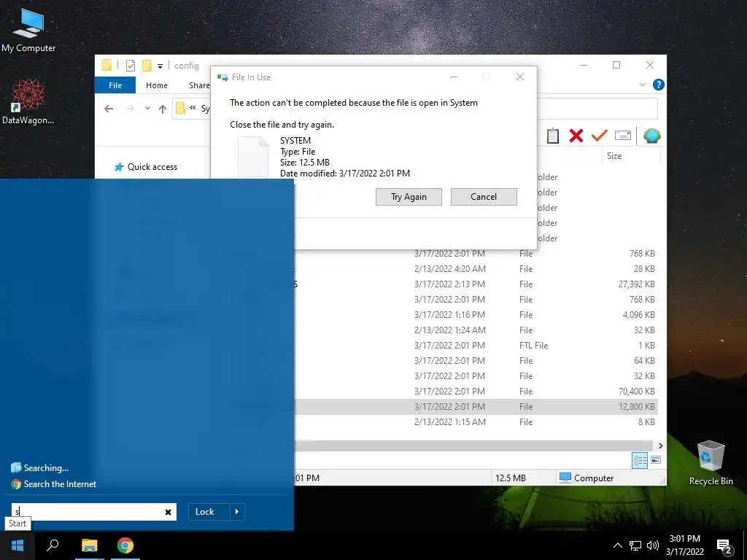Click the orange checkmark toolbar icon

coord(600,136)
